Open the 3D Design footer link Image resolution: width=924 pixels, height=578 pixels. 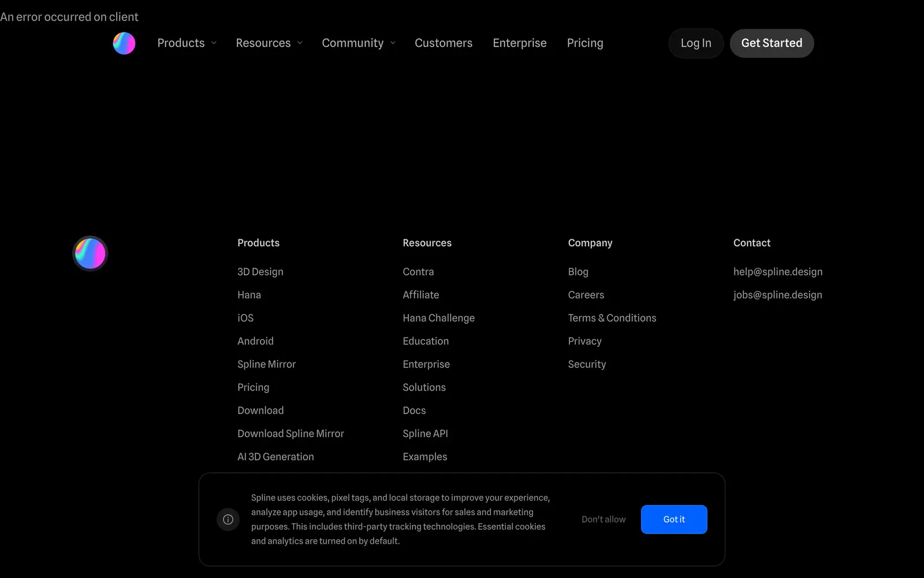tap(260, 272)
